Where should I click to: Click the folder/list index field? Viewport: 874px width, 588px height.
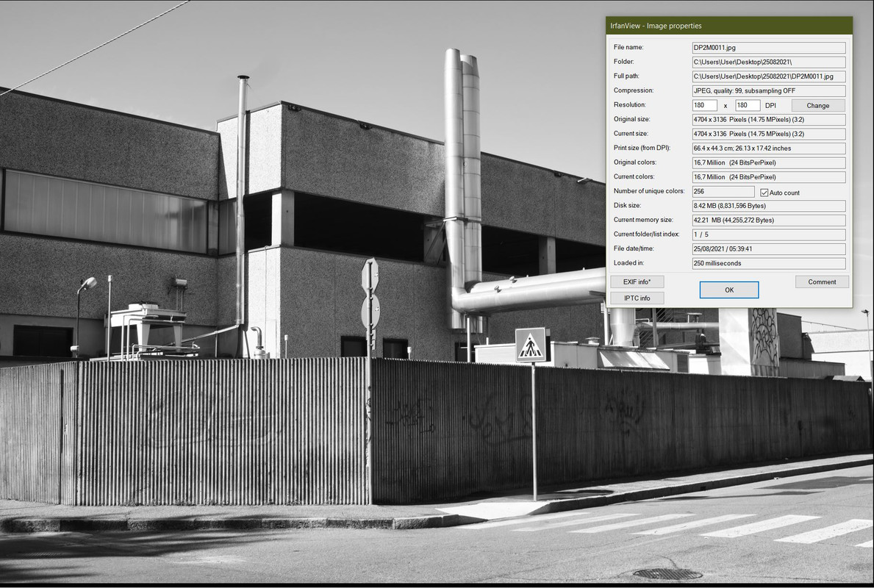[x=769, y=234]
